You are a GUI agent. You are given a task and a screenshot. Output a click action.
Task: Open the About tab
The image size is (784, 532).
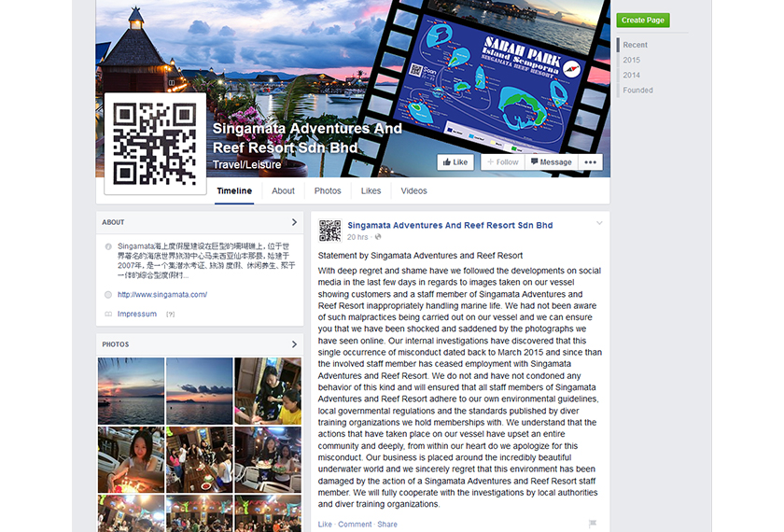pyautogui.click(x=283, y=191)
